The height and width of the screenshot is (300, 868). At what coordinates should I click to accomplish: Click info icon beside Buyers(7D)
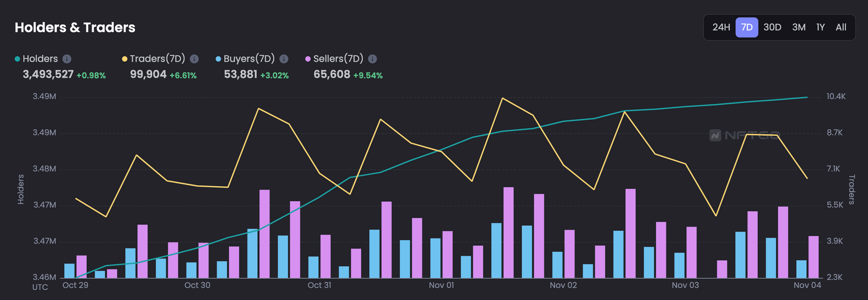284,59
